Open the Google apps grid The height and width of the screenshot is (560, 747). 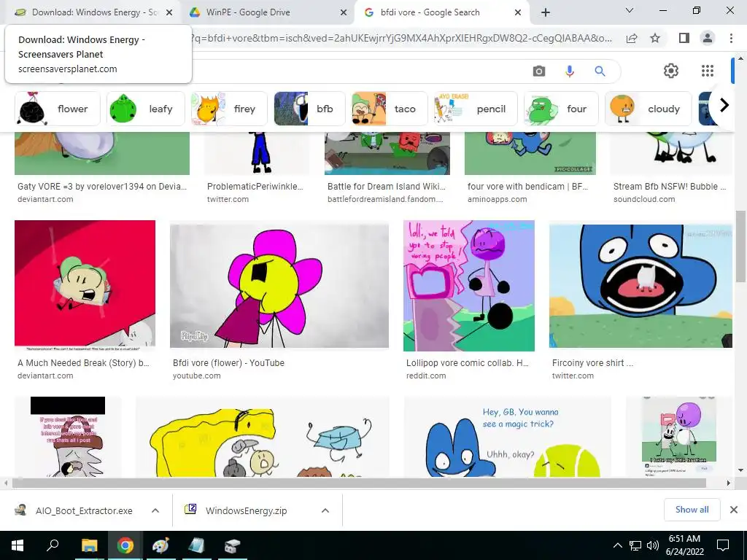(x=708, y=71)
